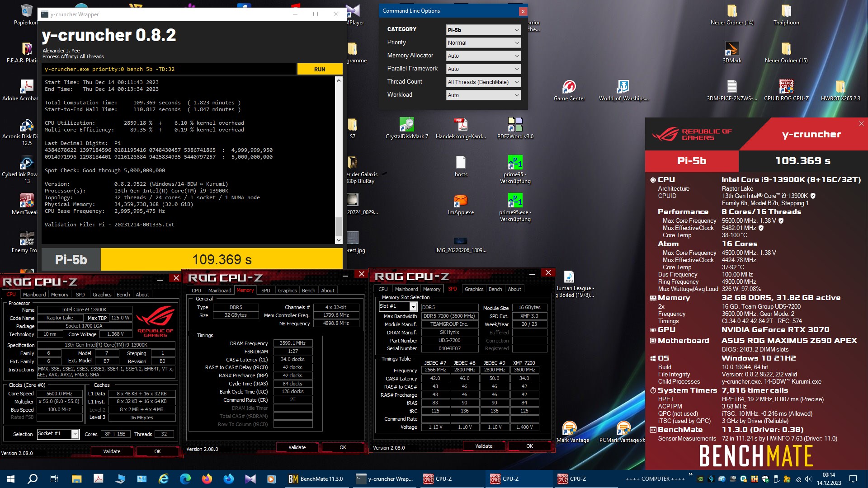Close the Command Line Options window
Screen dimensions: 868x488
[523, 11]
